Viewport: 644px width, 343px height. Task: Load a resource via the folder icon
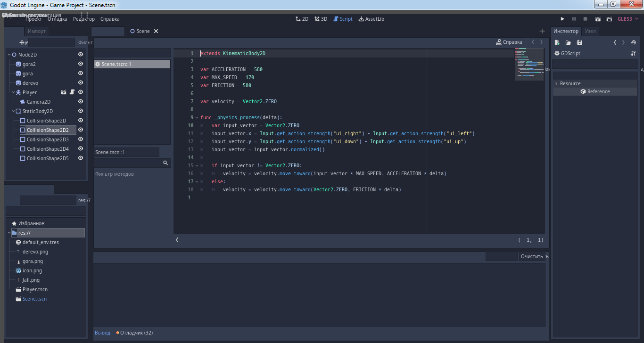tap(568, 42)
